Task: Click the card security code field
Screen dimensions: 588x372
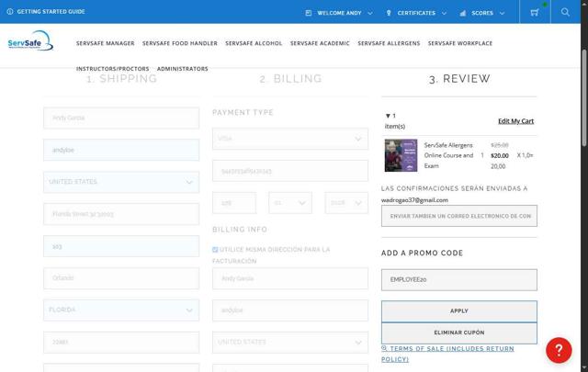Action: click(234, 203)
